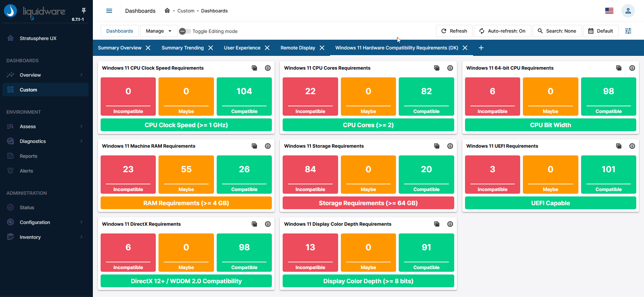Image resolution: width=644 pixels, height=297 pixels.
Task: Open the Manage dropdown
Action: [158, 31]
